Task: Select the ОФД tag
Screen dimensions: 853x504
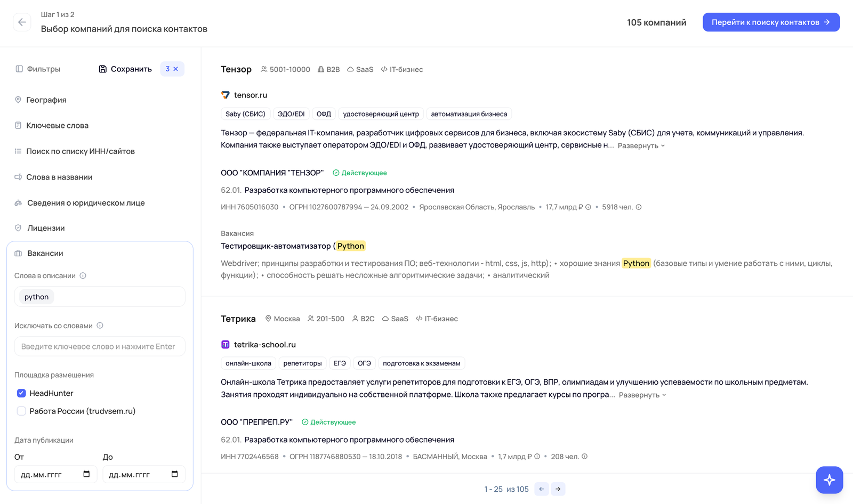Action: click(324, 114)
